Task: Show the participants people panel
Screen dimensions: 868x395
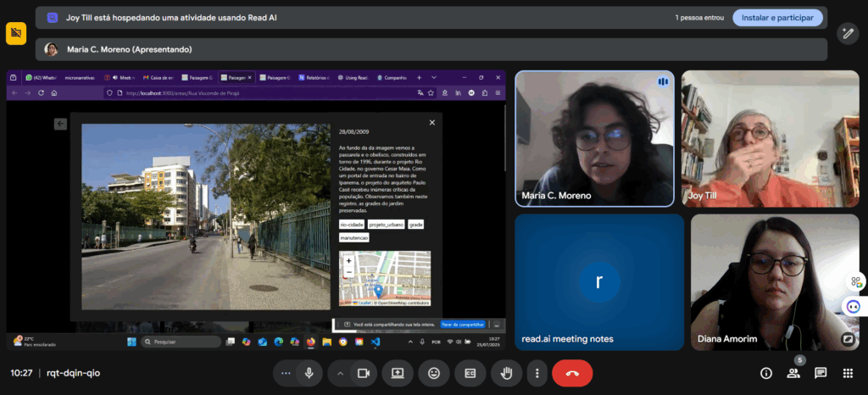Action: (x=793, y=373)
